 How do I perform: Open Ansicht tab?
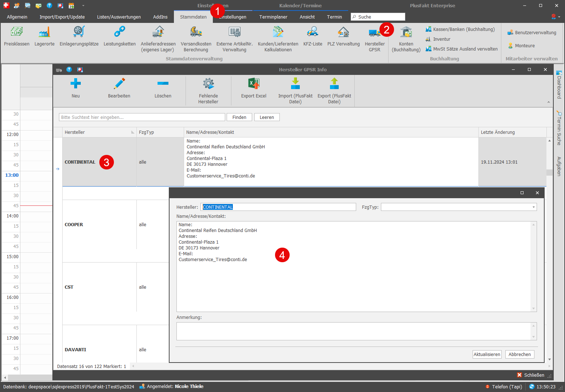tap(307, 17)
